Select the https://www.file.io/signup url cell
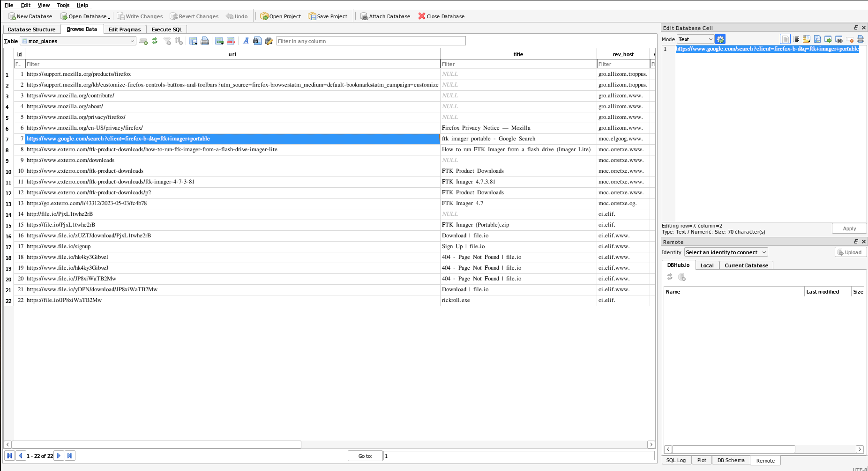The height and width of the screenshot is (471, 868). coord(232,247)
